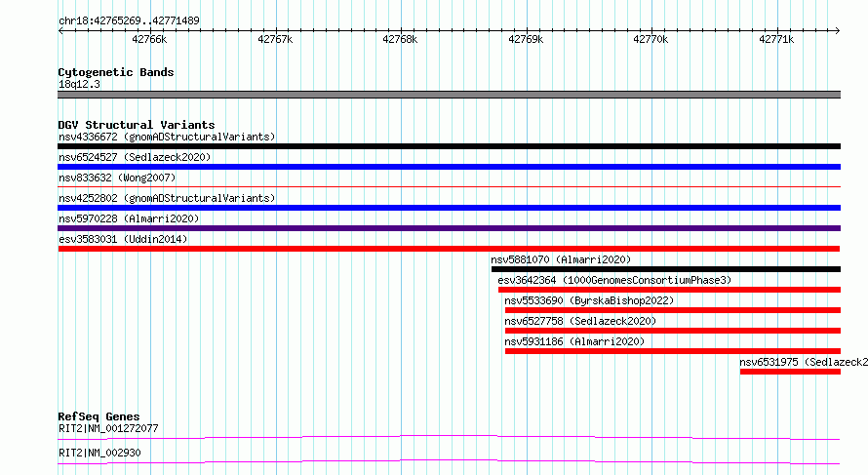Viewport: 868px width, 475px height.
Task: Select the red nsv6527758 variant bar
Action: pyautogui.click(x=673, y=331)
